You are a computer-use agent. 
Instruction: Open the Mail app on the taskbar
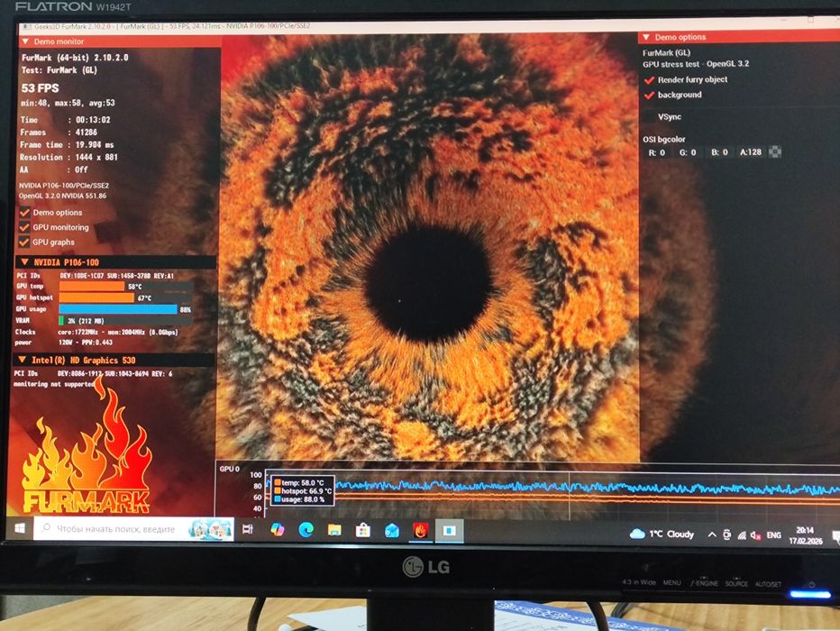(391, 530)
